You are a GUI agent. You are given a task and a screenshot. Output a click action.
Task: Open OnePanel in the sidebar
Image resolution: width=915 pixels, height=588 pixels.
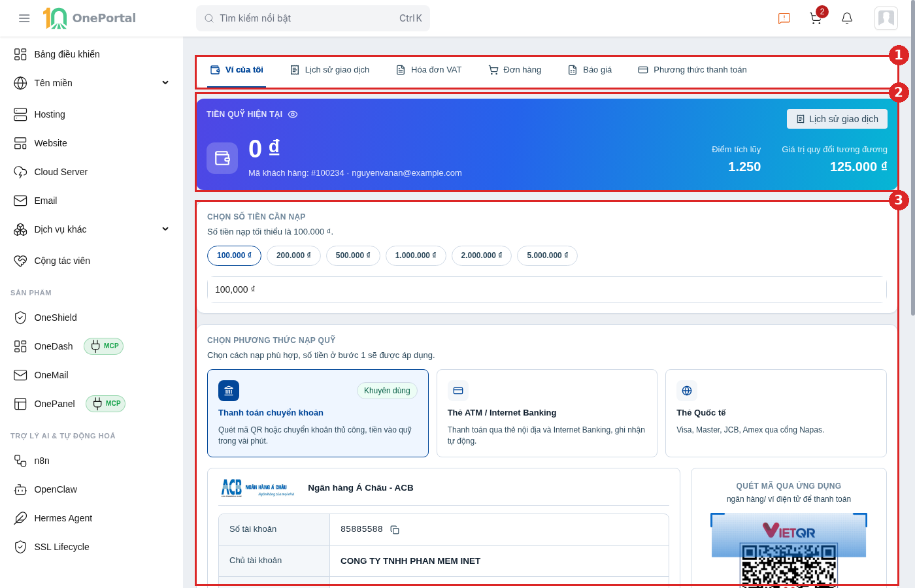(x=54, y=404)
